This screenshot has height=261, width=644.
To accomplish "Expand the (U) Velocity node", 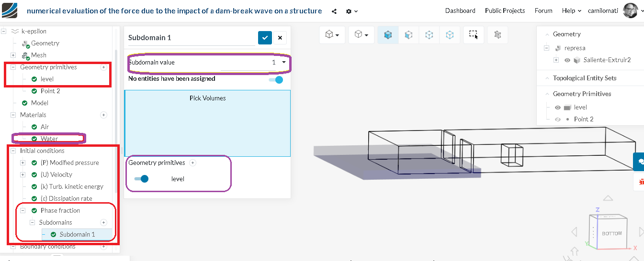I will (23, 175).
